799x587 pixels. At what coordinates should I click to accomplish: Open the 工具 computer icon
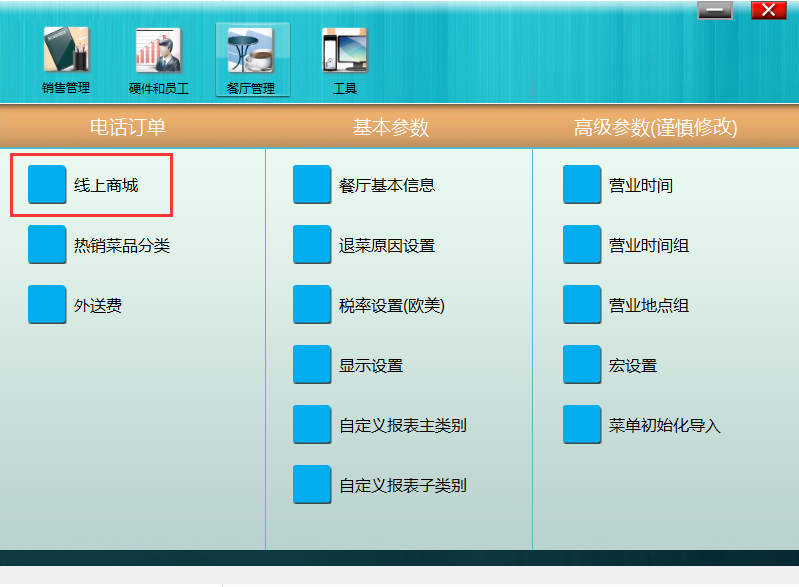click(x=344, y=49)
